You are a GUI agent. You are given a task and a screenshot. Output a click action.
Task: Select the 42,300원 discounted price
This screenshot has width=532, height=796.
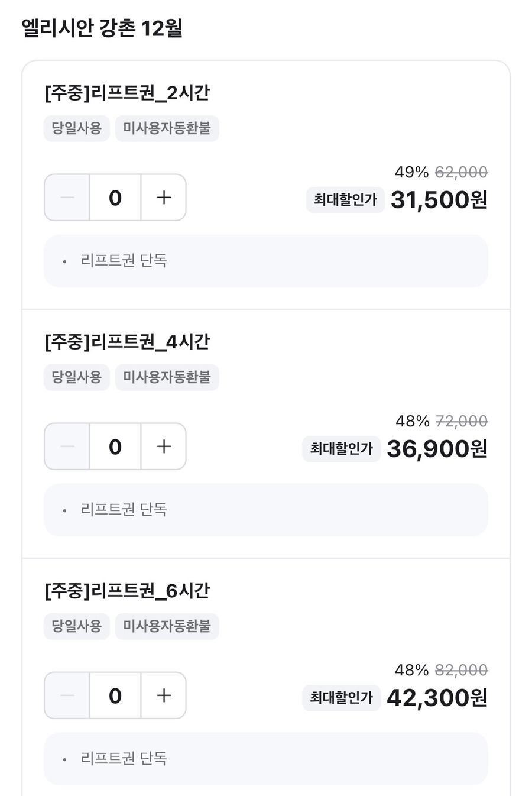click(x=437, y=698)
